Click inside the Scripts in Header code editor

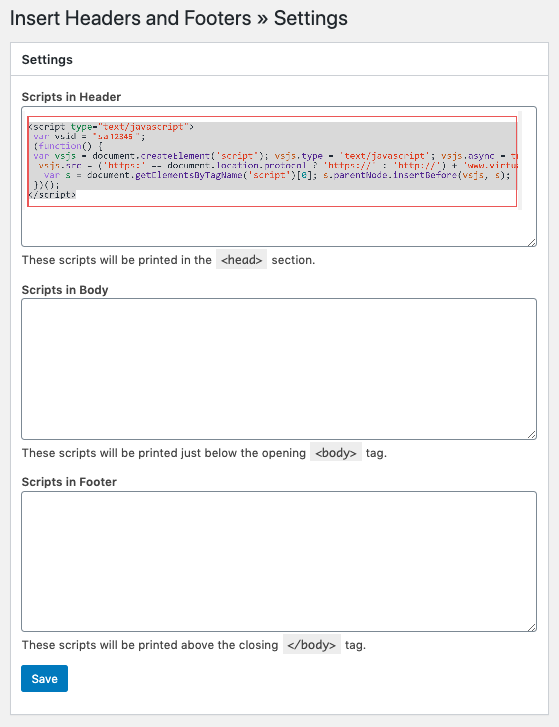click(x=279, y=177)
